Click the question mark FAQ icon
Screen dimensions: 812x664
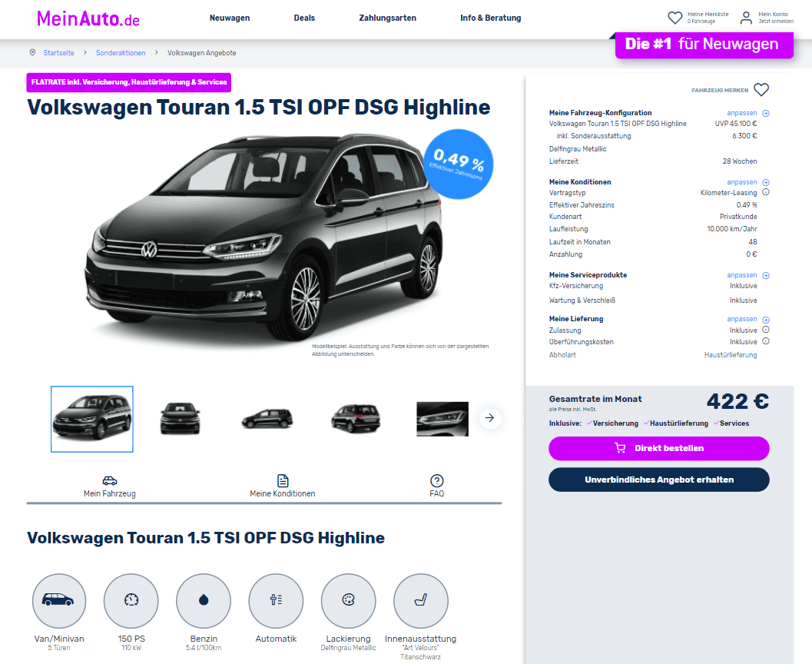(437, 480)
